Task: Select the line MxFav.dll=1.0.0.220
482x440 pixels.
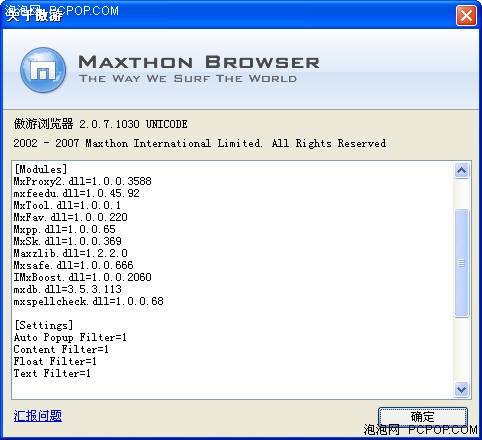Action: tap(71, 217)
